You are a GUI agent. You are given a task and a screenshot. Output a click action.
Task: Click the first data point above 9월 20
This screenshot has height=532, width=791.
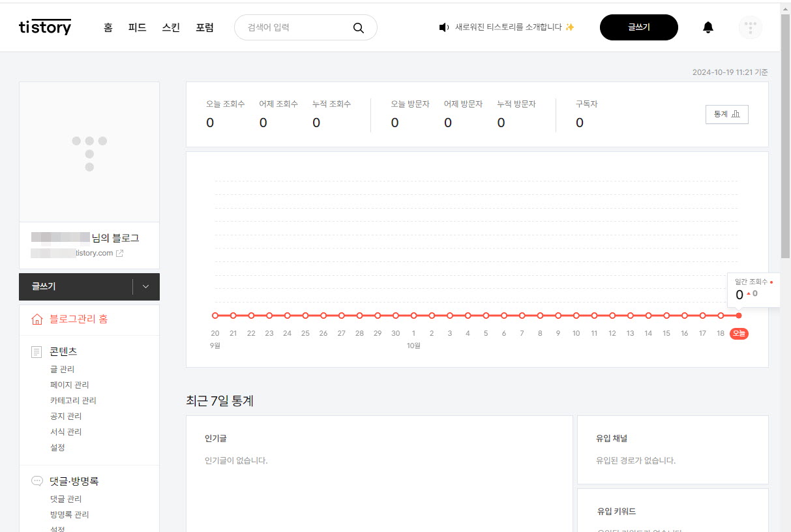pos(215,314)
